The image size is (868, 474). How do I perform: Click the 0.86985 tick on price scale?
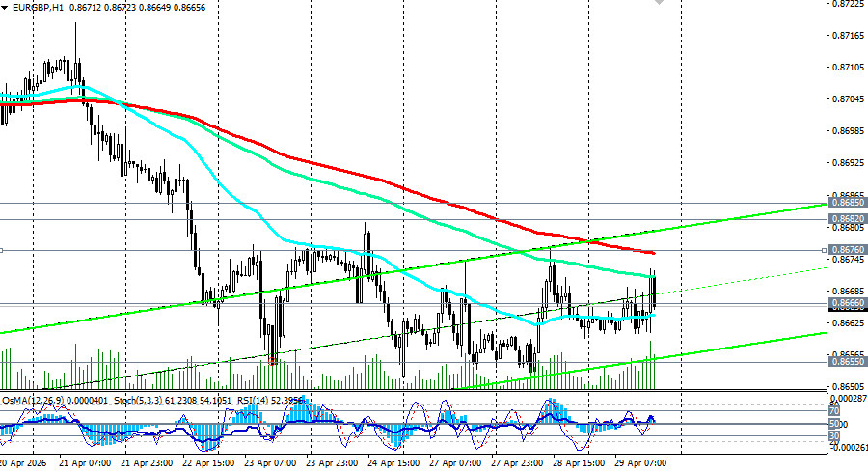848,131
